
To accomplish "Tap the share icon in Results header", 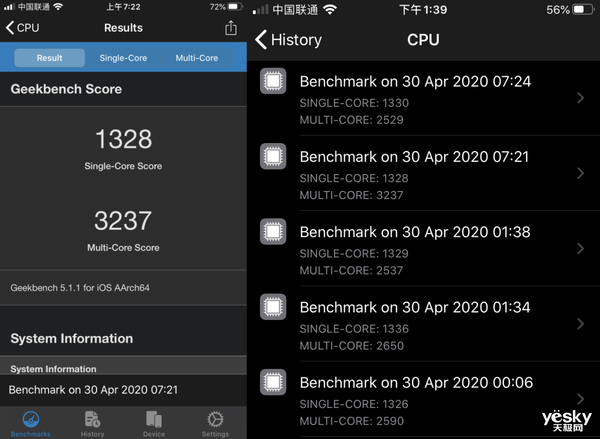I will tap(231, 28).
